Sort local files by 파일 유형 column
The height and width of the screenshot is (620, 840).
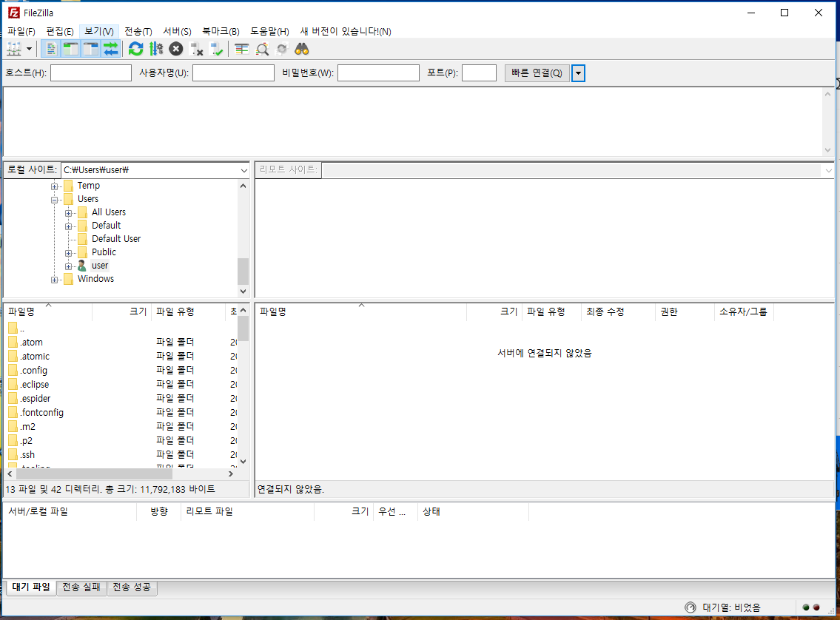click(188, 311)
